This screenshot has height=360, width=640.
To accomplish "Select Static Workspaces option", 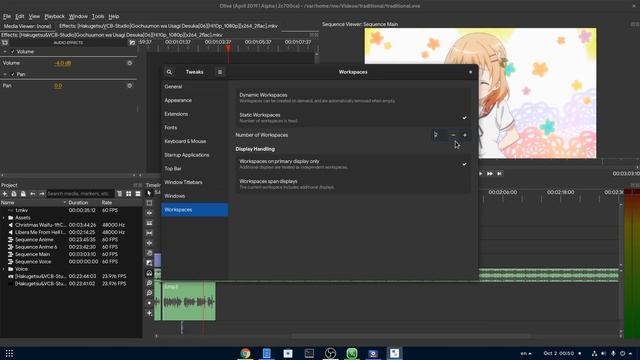I will click(x=353, y=118).
